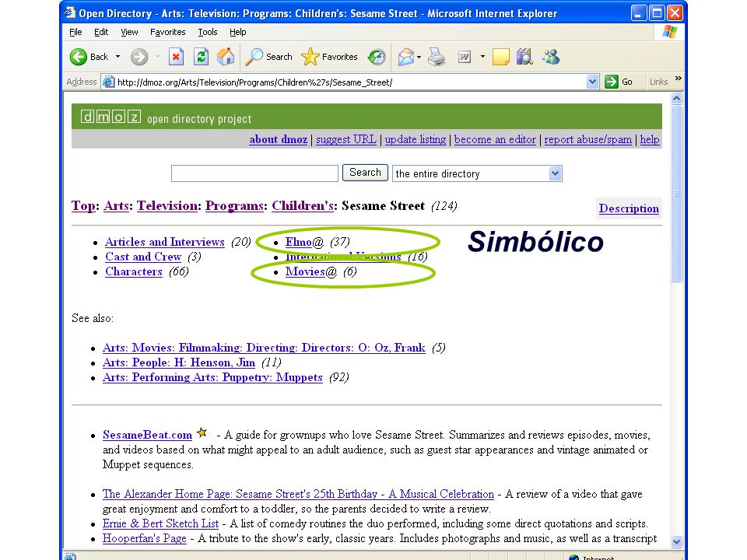
Task: Click the yellow note toolbar icon
Action: pyautogui.click(x=500, y=57)
